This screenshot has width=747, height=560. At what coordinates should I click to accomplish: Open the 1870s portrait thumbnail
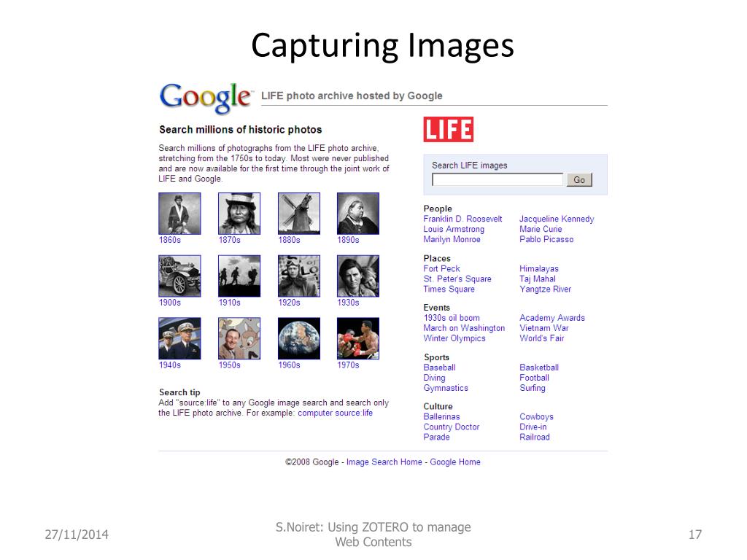pos(239,214)
